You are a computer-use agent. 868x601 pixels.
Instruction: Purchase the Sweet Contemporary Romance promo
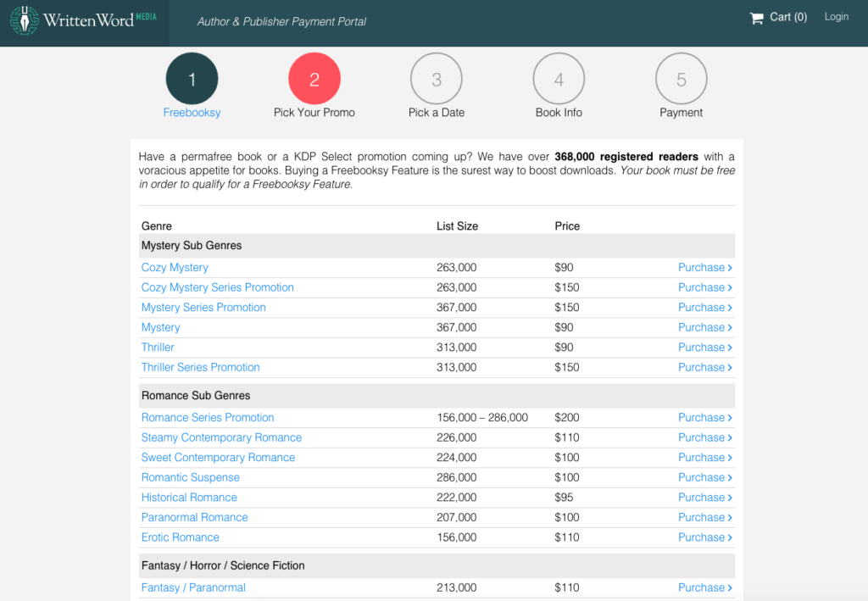704,457
